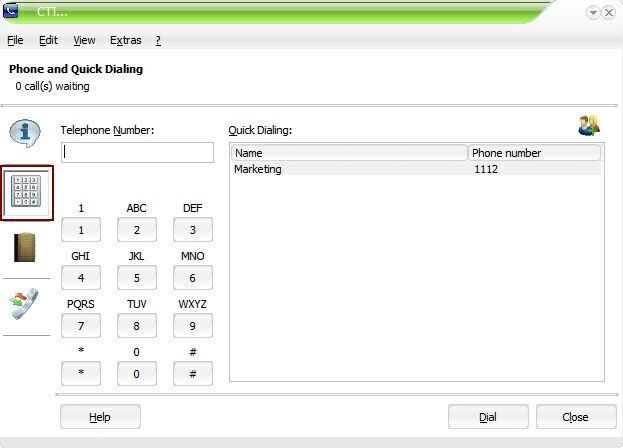623x448 pixels.
Task: Focus the Telephone Number input field
Action: point(138,152)
